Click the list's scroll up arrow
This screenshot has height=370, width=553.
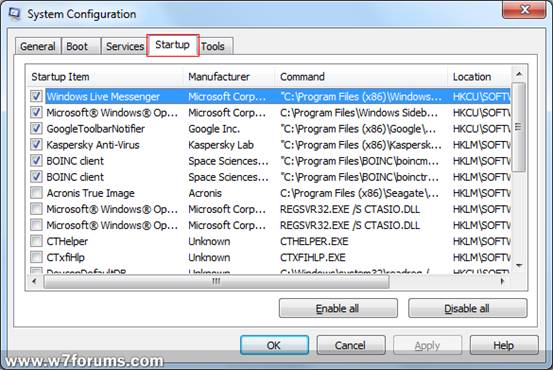tap(519, 74)
